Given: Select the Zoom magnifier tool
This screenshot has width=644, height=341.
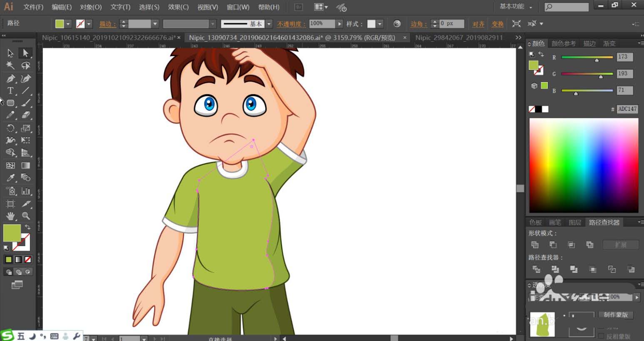Looking at the screenshot, I should (26, 216).
